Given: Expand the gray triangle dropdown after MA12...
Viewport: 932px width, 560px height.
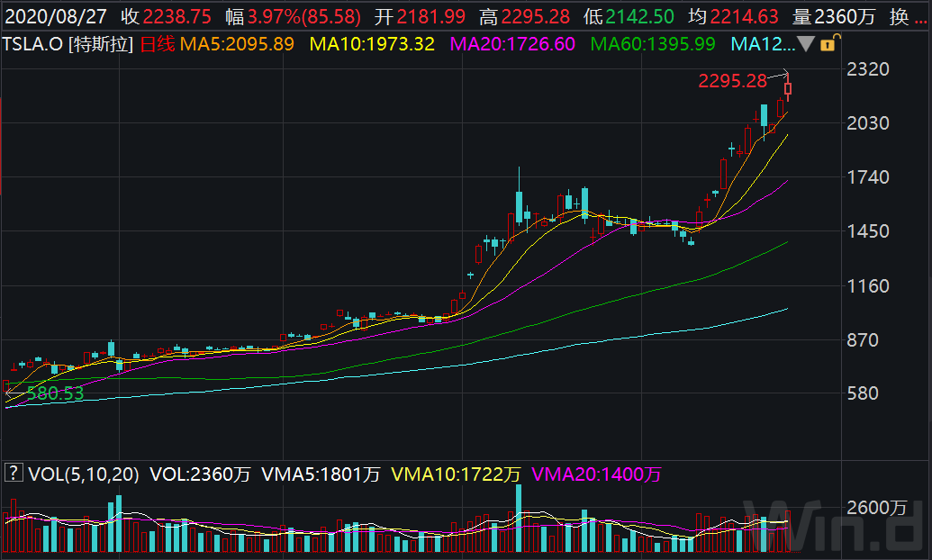Looking at the screenshot, I should [x=805, y=44].
